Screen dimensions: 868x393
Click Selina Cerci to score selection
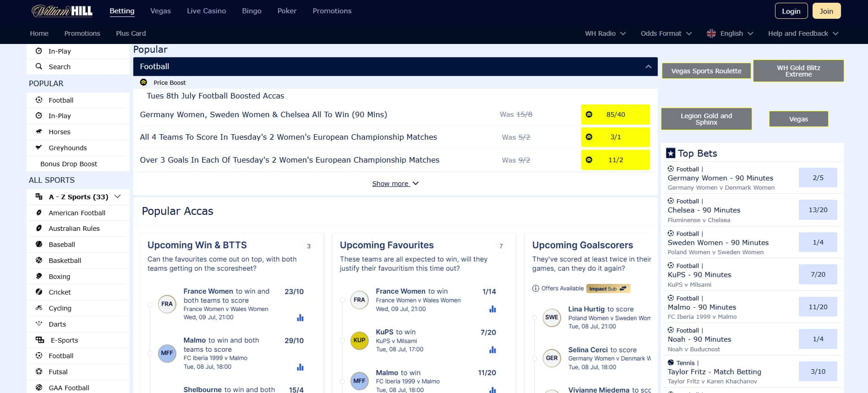[x=602, y=350]
